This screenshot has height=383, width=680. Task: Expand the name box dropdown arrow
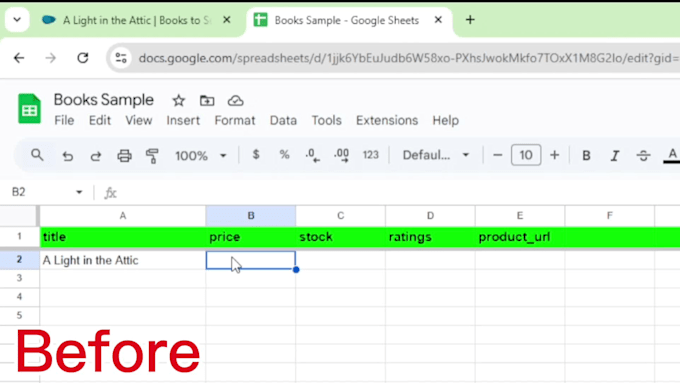(x=79, y=192)
